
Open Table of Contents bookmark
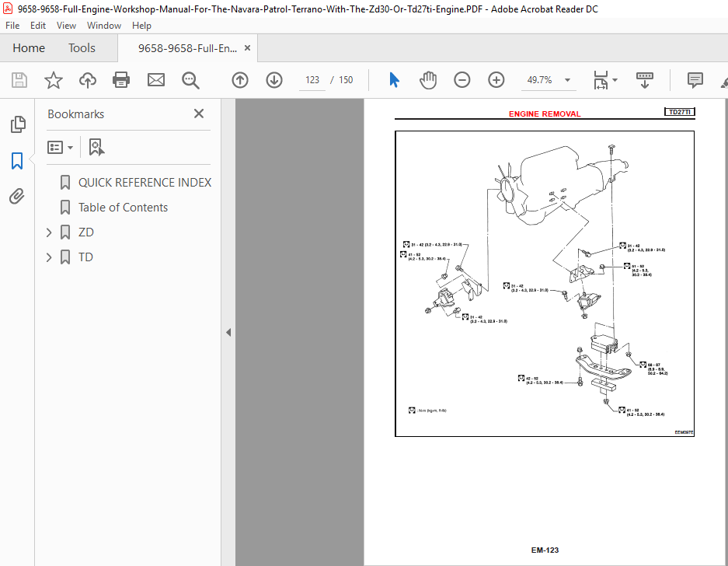123,208
